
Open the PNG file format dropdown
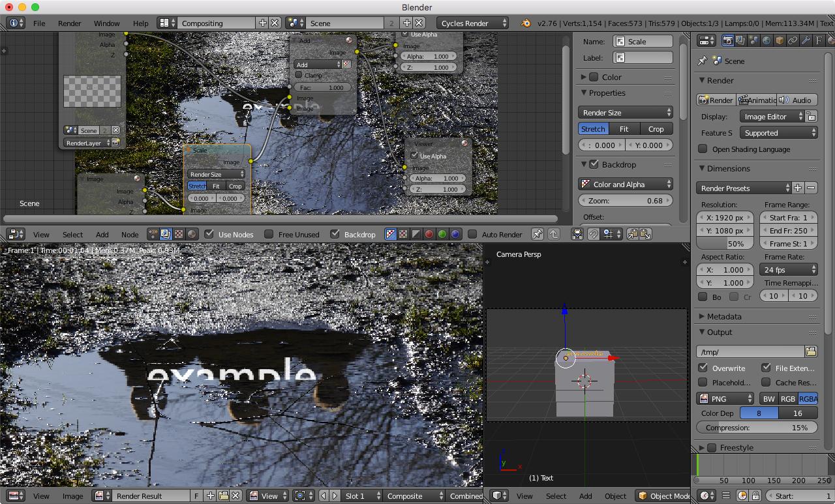point(725,398)
